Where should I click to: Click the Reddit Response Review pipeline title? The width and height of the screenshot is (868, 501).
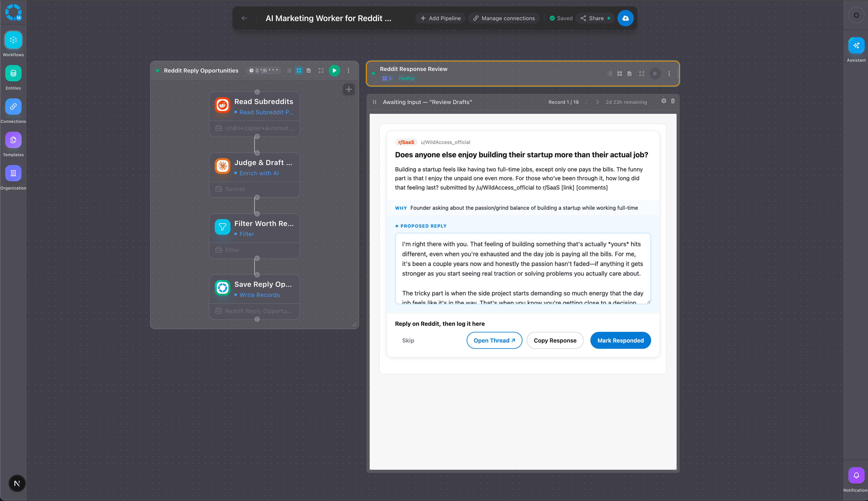(414, 69)
